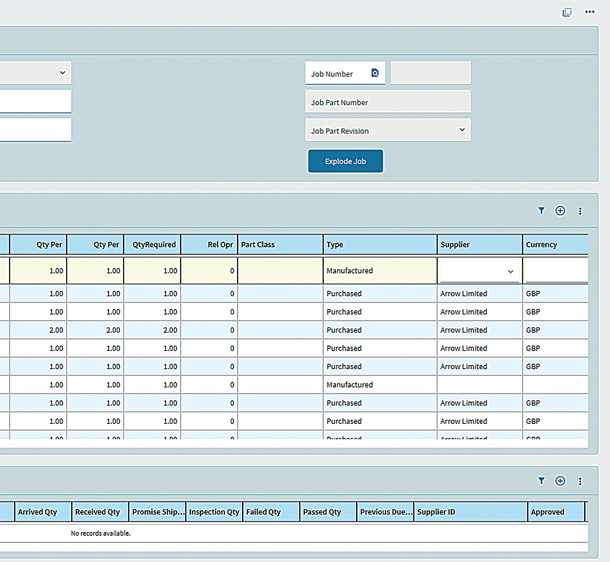Click the copy/window icon at top right

(x=567, y=12)
